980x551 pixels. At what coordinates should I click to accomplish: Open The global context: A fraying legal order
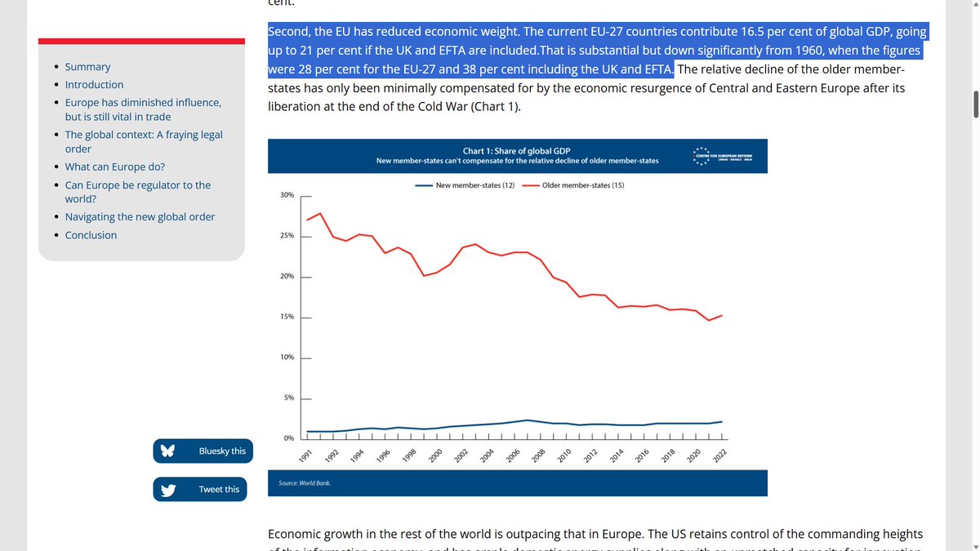click(144, 142)
